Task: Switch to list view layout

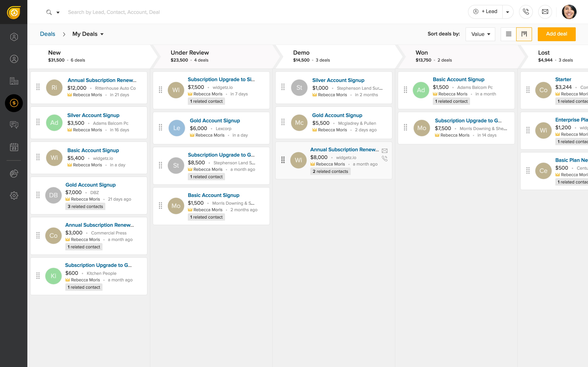Action: point(508,34)
